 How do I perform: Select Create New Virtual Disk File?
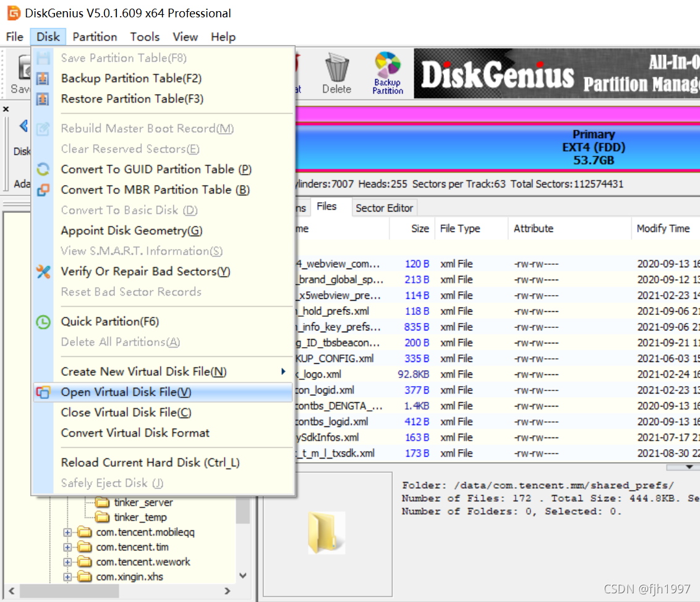point(163,372)
